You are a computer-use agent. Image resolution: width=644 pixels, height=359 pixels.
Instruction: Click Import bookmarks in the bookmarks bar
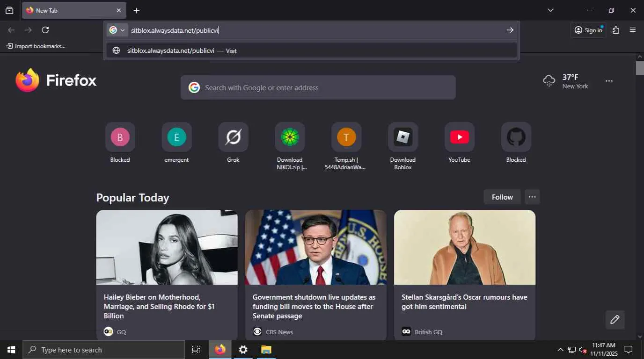[36, 46]
